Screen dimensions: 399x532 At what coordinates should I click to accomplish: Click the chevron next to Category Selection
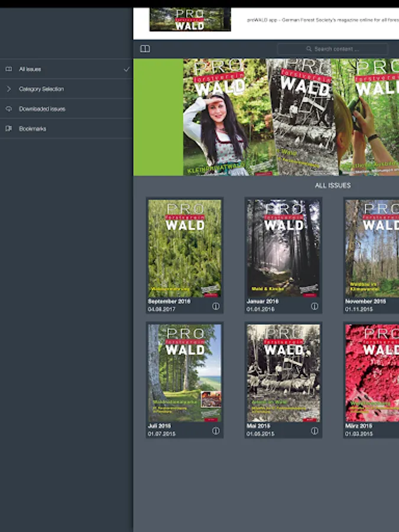click(x=9, y=89)
